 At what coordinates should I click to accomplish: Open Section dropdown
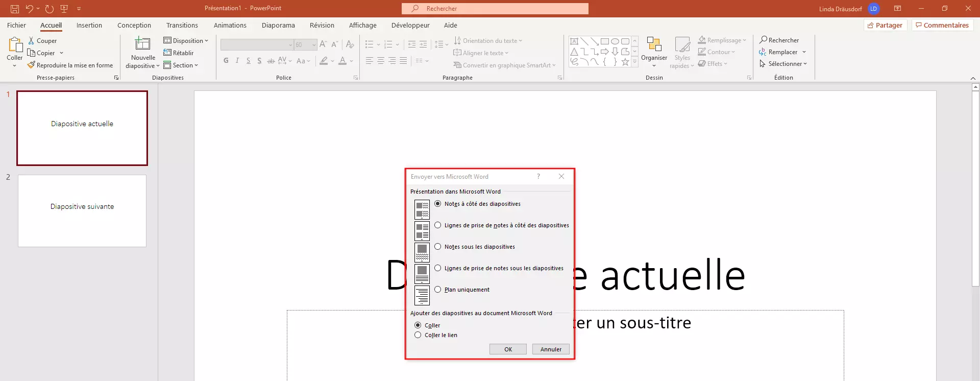click(x=181, y=65)
